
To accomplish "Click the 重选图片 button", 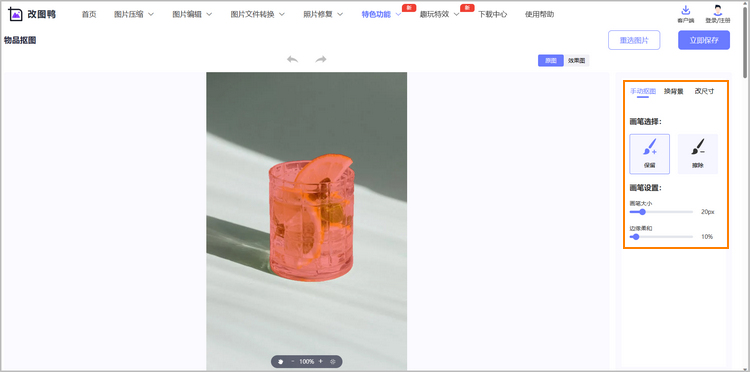I will [634, 40].
